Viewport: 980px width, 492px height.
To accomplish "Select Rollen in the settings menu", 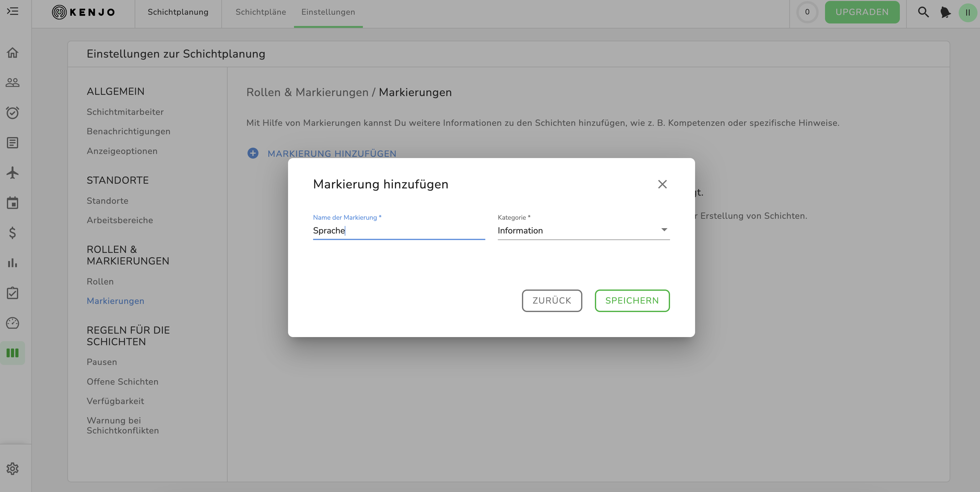I will click(100, 281).
